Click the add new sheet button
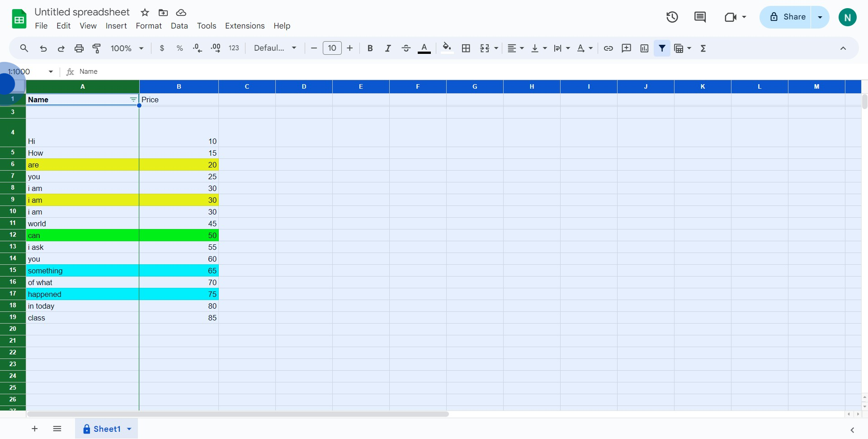This screenshot has width=868, height=439. 35,429
